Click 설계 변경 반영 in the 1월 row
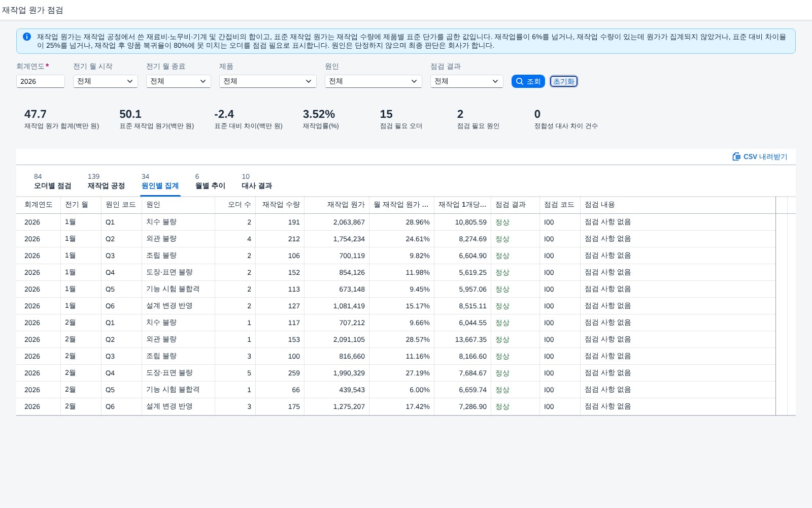The image size is (812, 508). [170, 306]
